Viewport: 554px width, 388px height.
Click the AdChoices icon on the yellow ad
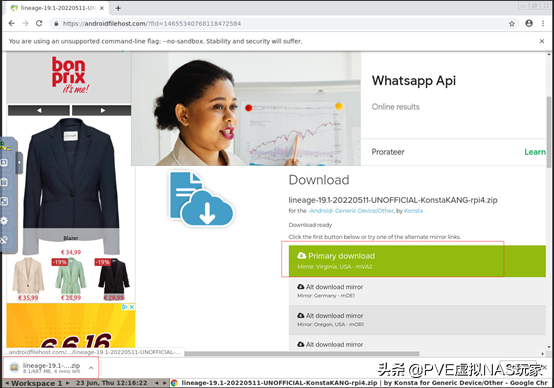125,307
